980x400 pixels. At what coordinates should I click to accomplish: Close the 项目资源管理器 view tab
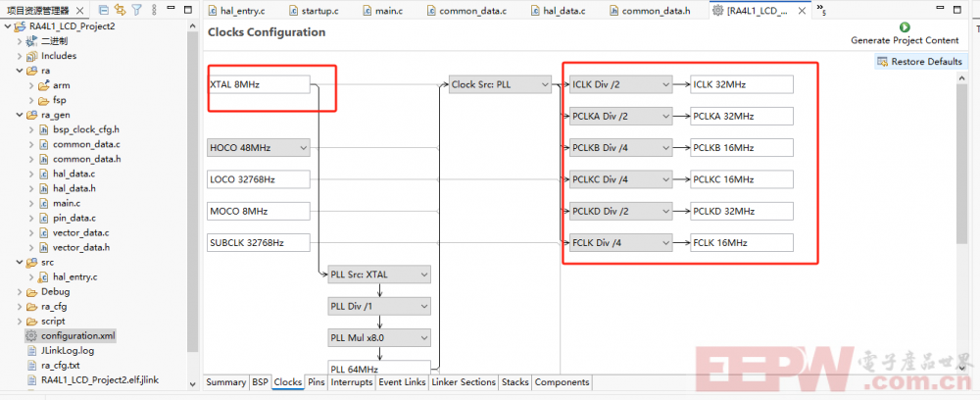79,11
